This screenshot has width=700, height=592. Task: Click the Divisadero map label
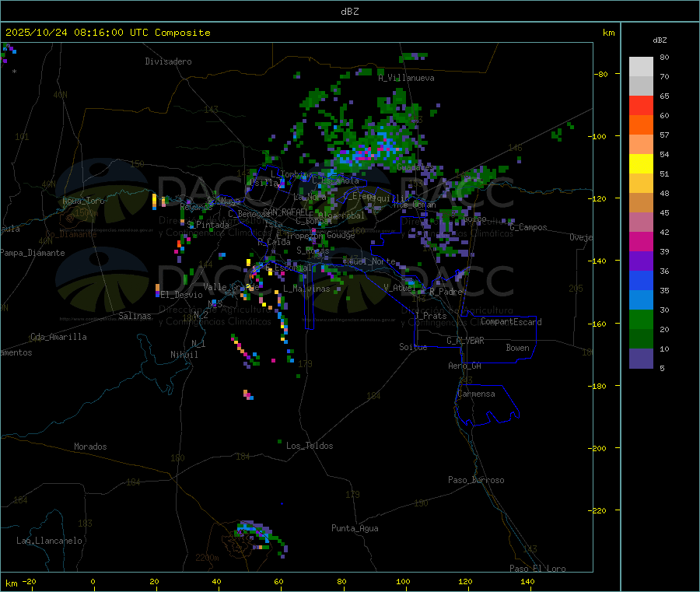168,61
